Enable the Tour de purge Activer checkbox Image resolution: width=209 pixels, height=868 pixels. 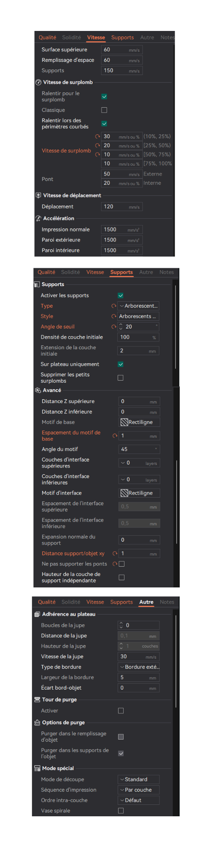pos(121,711)
